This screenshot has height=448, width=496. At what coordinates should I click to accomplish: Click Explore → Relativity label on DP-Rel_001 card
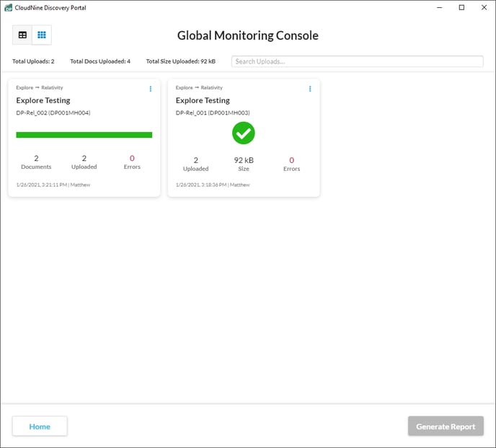point(199,88)
